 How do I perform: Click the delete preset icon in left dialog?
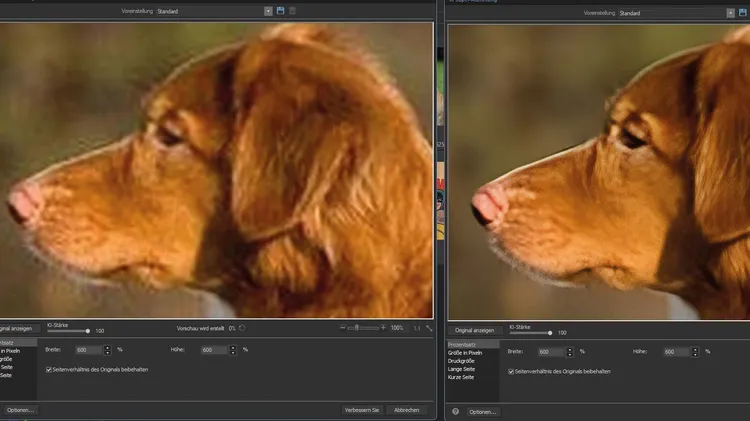[x=293, y=11]
